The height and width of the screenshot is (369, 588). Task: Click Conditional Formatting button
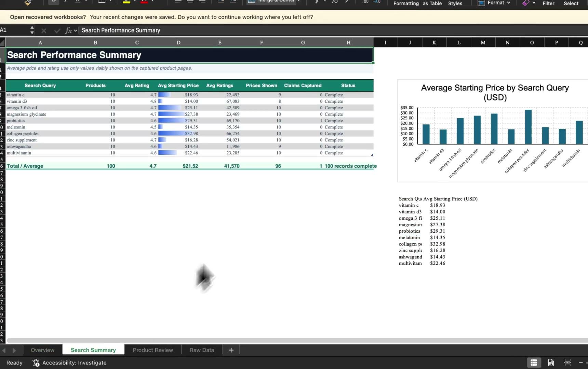point(406,3)
